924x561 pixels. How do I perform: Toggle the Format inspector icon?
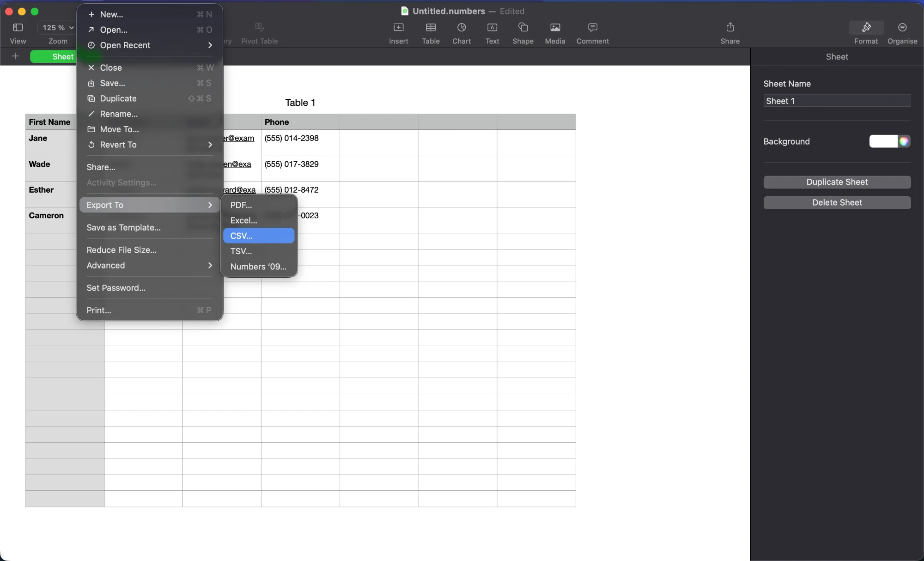(866, 27)
